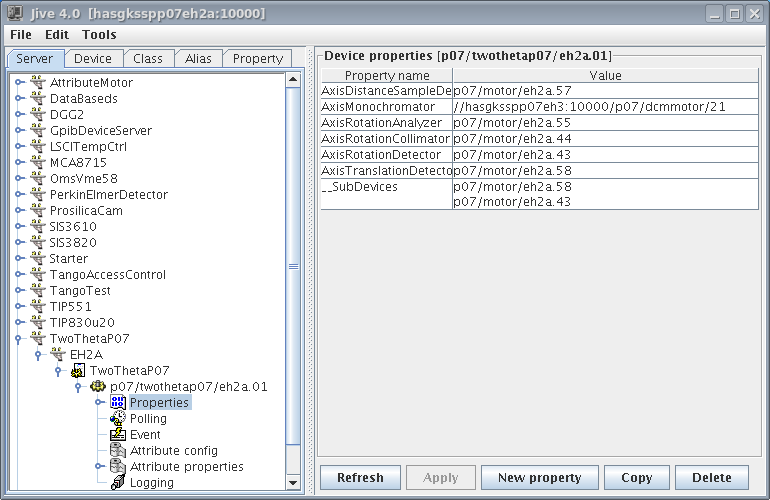Switch to the Class tab
Viewport: 770px width, 500px height.
tap(148, 58)
